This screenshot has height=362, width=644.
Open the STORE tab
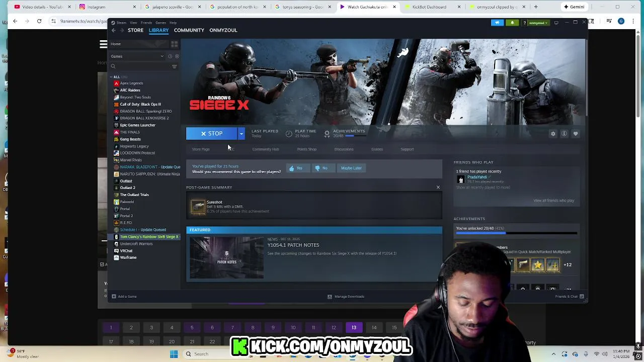(135, 30)
